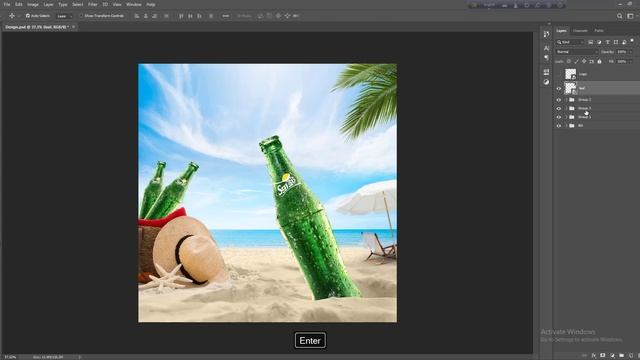
Task: Open the Search icon at top right
Action: coord(620,16)
